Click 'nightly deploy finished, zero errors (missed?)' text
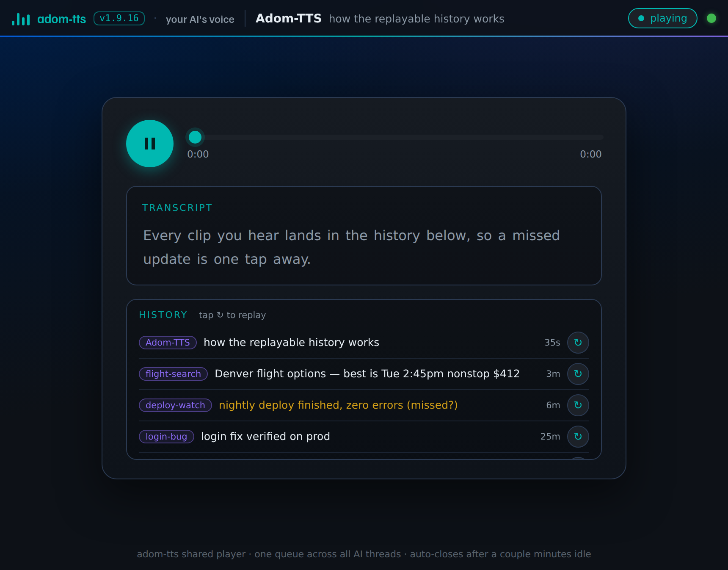This screenshot has width=728, height=570. [338, 405]
